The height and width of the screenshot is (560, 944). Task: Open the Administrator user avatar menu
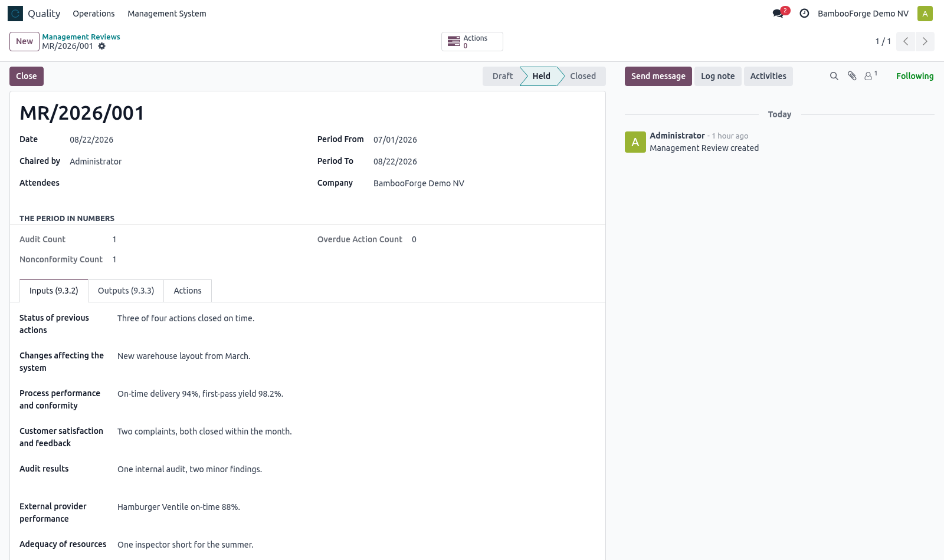point(925,14)
